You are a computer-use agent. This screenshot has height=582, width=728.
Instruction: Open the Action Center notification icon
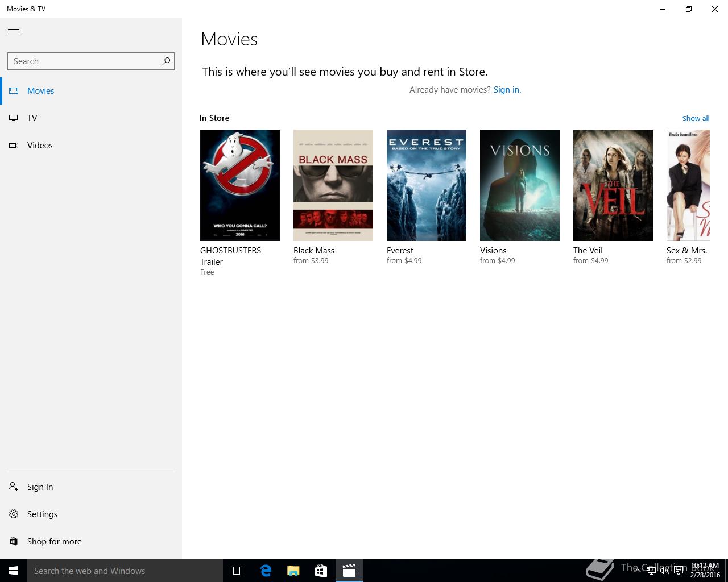coord(679,571)
